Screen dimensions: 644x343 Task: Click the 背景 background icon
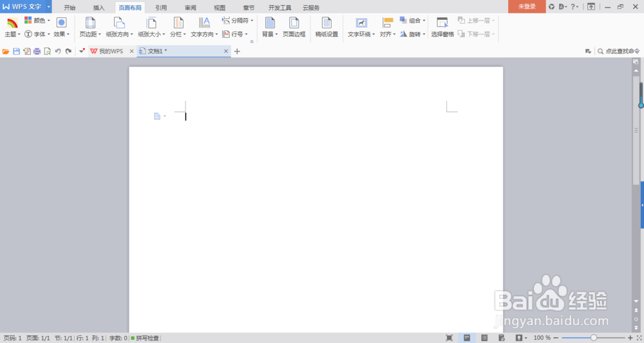pyautogui.click(x=270, y=23)
